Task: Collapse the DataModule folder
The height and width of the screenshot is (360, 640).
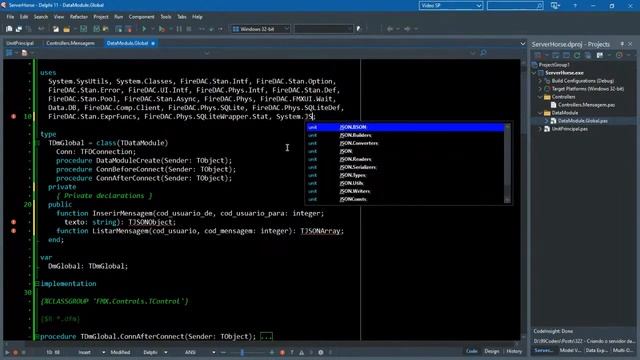Action: [x=540, y=113]
